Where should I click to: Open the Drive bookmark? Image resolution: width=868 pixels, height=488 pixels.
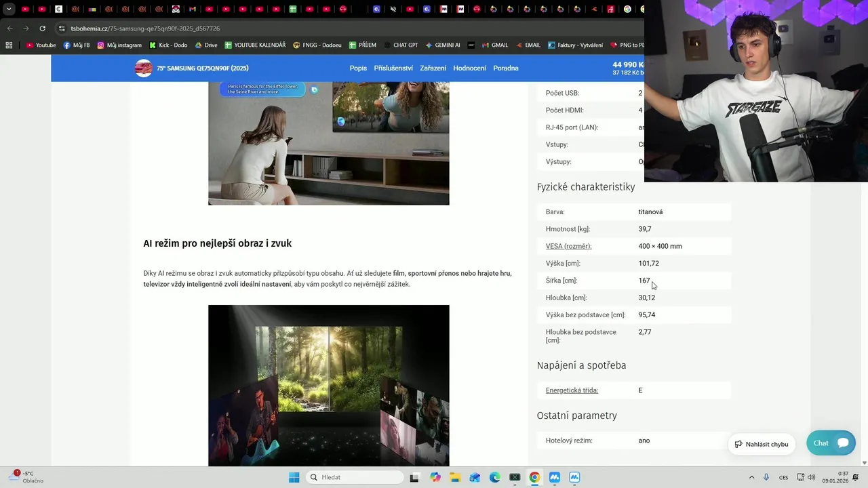[206, 45]
